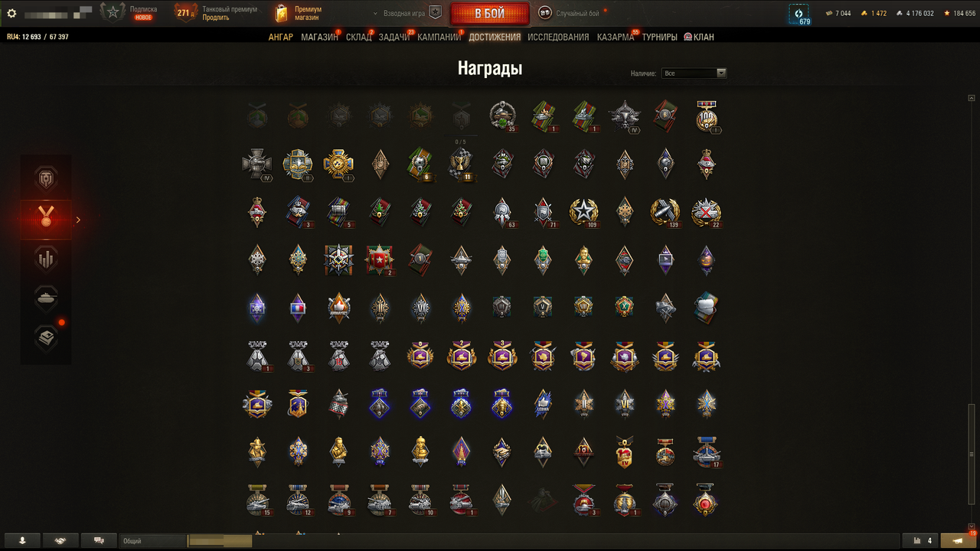This screenshot has width=980, height=551.
Task: Open the Наличие filter dropdown
Action: pos(694,73)
